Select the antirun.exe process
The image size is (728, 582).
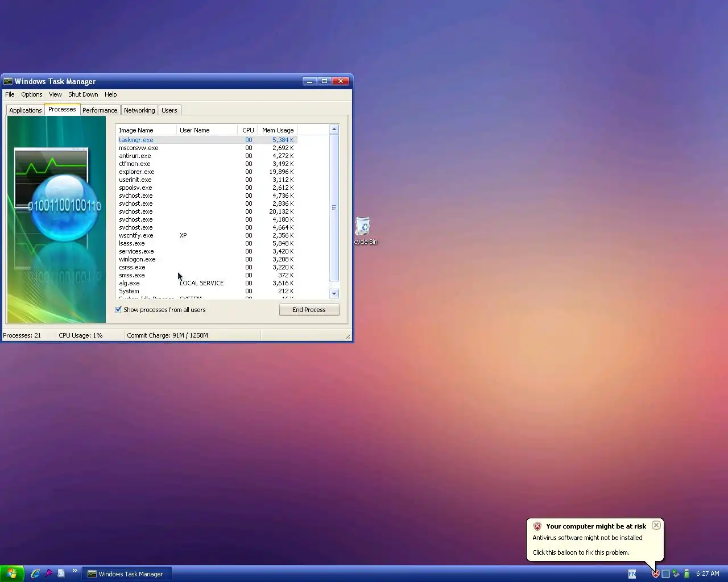(206, 156)
